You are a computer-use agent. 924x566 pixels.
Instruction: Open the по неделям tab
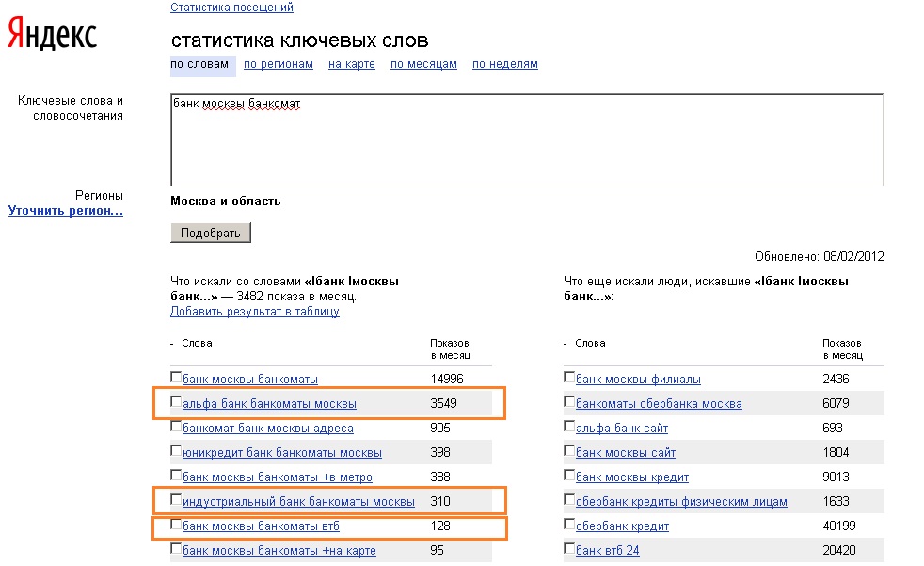504,64
